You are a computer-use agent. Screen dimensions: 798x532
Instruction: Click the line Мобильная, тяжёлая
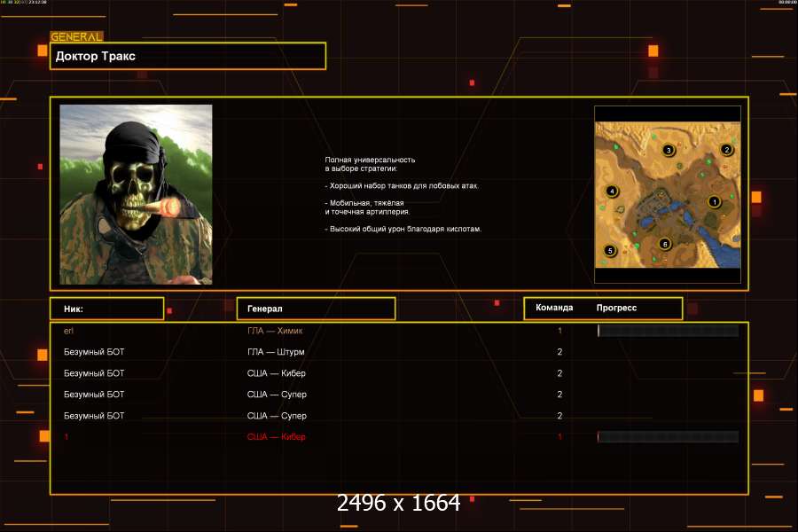pyautogui.click(x=364, y=203)
